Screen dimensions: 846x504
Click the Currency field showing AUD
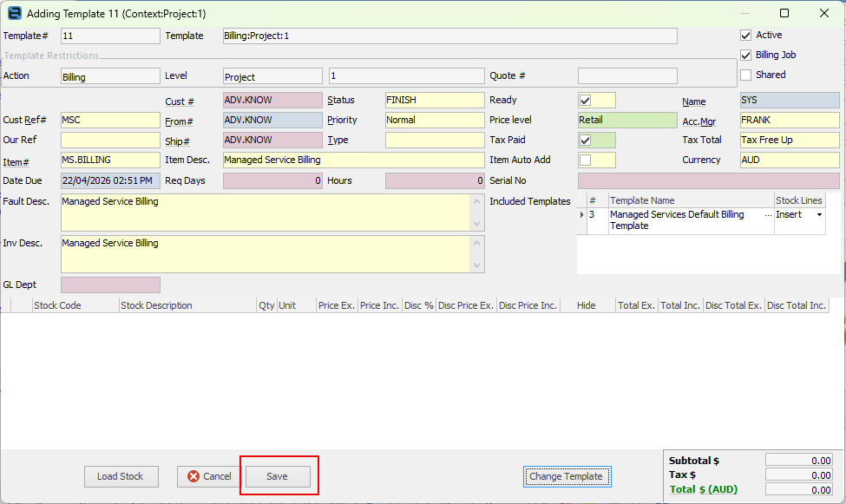click(790, 160)
